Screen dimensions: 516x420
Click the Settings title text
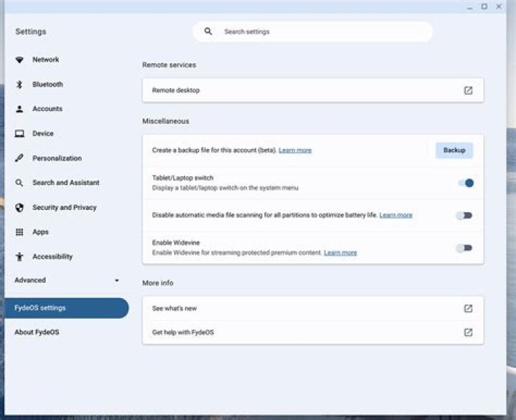tap(31, 32)
